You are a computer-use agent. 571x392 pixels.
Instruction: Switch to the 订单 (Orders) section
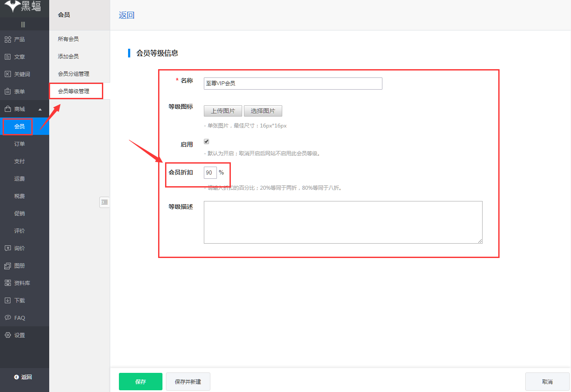(x=19, y=144)
